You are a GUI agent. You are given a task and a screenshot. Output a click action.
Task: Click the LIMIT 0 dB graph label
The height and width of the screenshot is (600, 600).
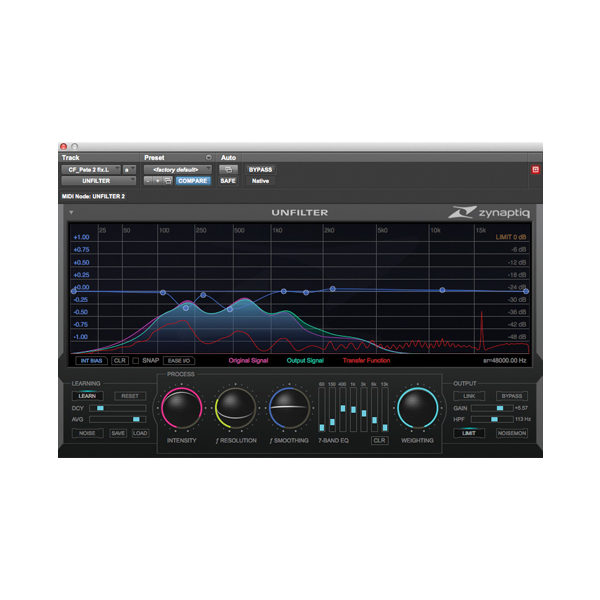tap(511, 237)
